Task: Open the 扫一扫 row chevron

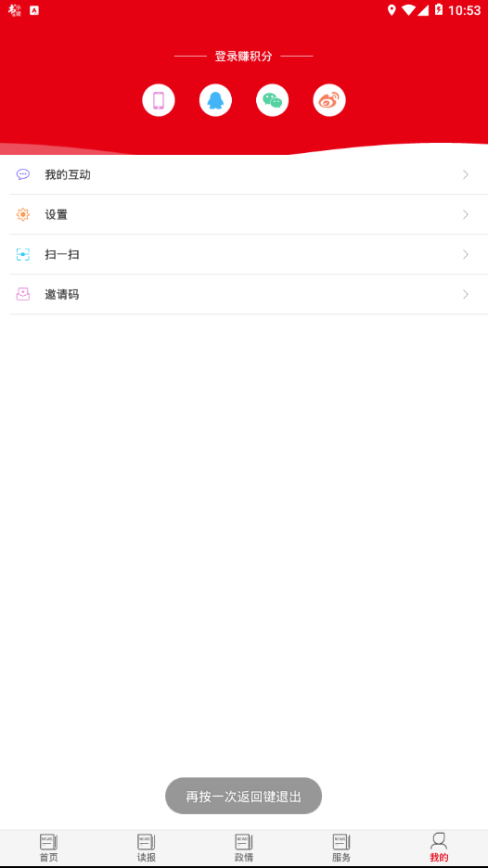Action: pyautogui.click(x=466, y=254)
